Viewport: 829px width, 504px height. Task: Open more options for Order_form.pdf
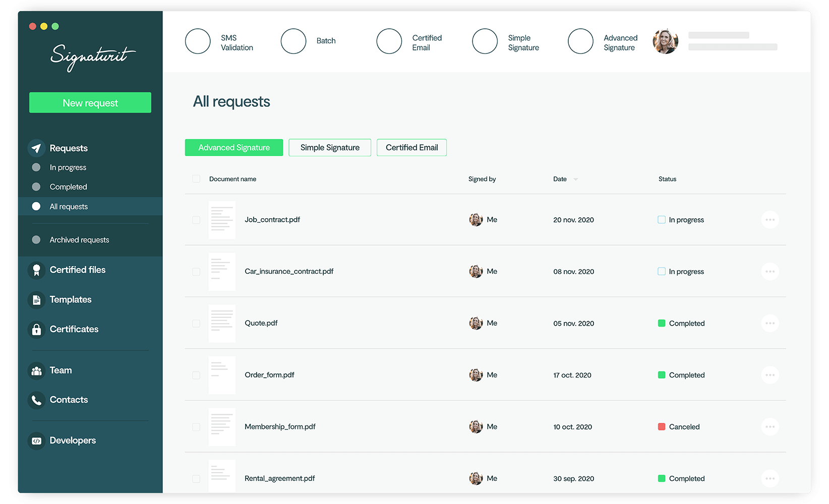coord(770,375)
